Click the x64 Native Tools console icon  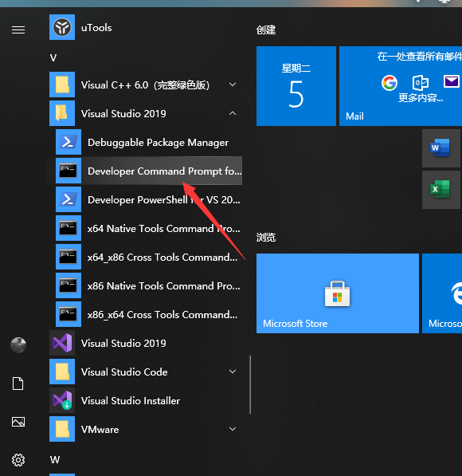pos(69,228)
